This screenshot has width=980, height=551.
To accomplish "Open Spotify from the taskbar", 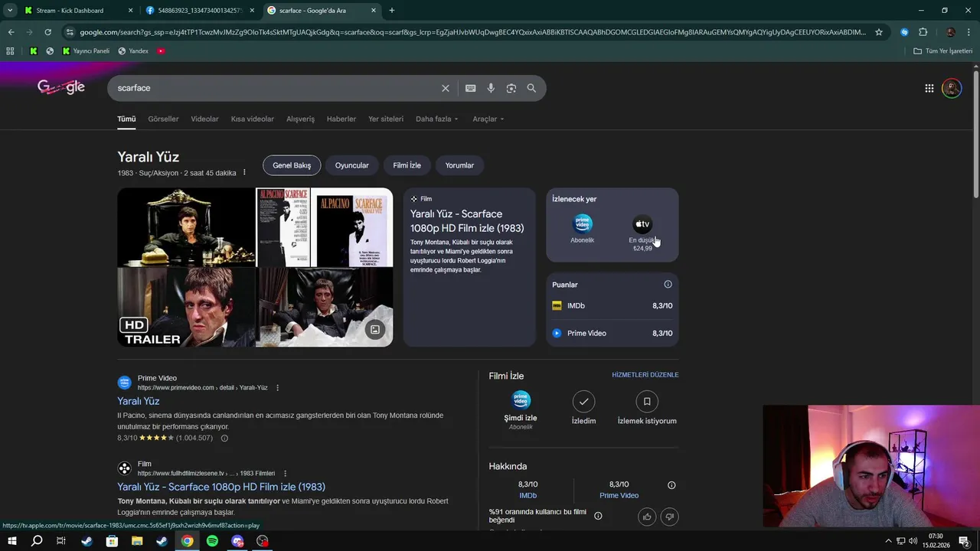I will click(x=212, y=541).
